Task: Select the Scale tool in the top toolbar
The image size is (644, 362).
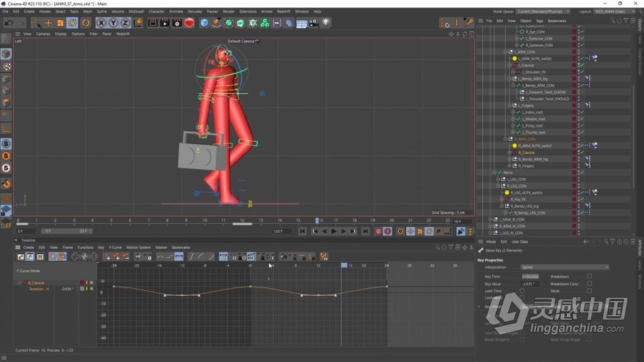Action: pos(60,23)
